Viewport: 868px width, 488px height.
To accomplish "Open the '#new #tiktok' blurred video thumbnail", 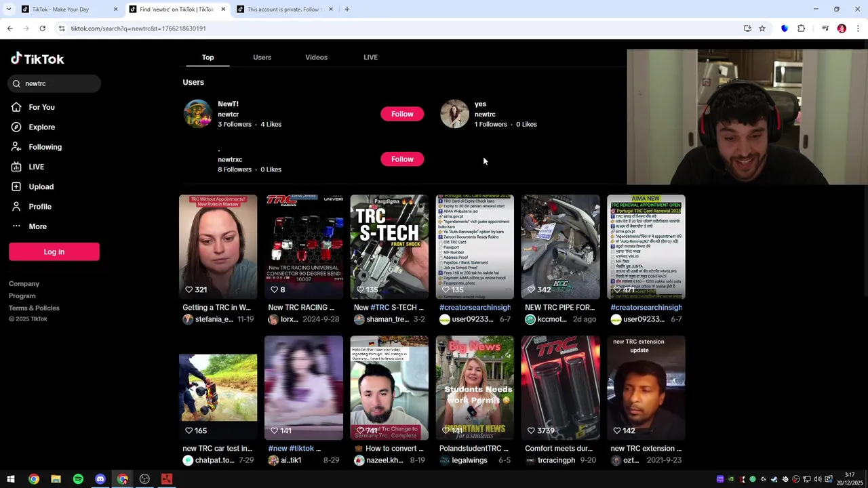I will click(x=304, y=388).
